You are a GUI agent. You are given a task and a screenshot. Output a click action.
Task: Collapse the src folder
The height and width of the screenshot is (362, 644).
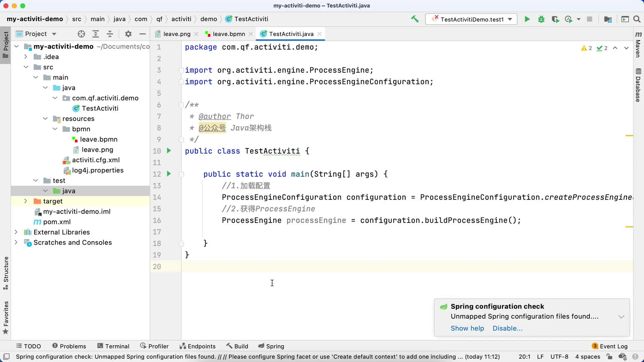26,67
